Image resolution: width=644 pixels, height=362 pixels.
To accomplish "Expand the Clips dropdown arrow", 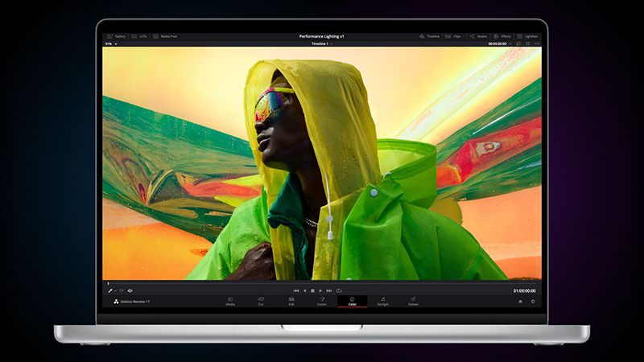I will (x=464, y=36).
